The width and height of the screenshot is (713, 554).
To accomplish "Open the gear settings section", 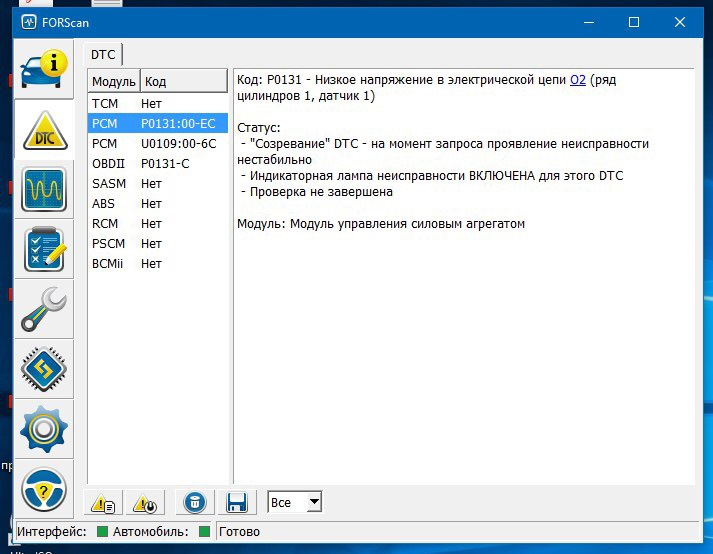I will pyautogui.click(x=44, y=429).
